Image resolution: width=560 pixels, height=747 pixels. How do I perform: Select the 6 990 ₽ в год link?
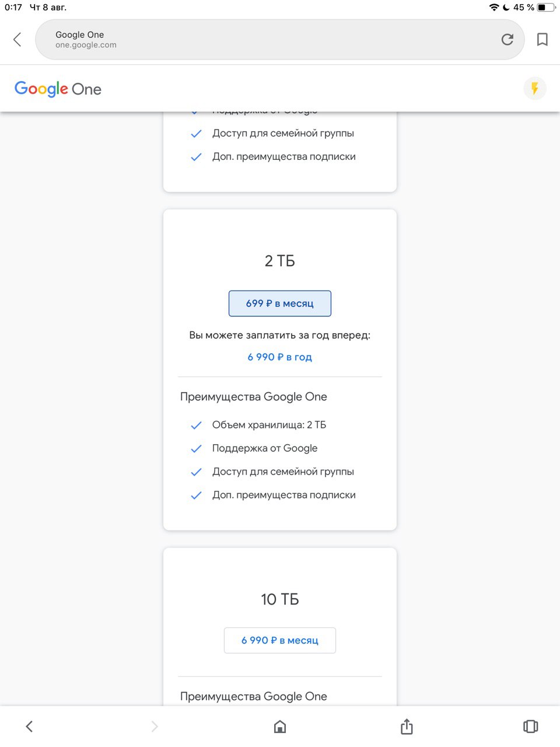[280, 357]
